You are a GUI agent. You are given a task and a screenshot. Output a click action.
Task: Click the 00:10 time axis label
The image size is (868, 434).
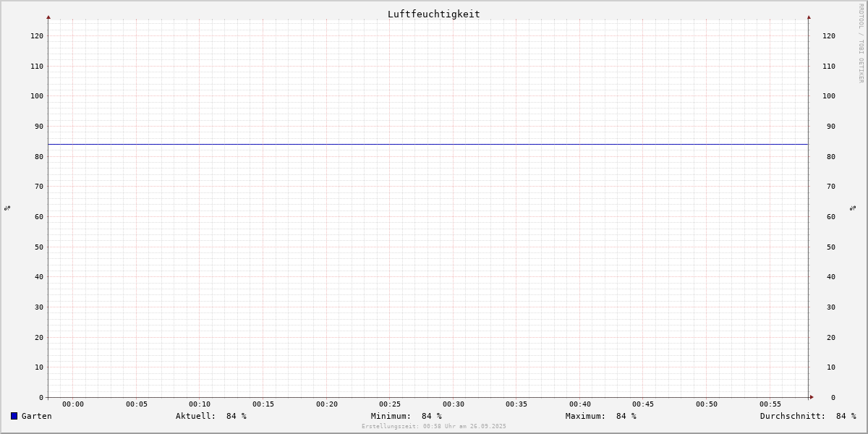(200, 404)
